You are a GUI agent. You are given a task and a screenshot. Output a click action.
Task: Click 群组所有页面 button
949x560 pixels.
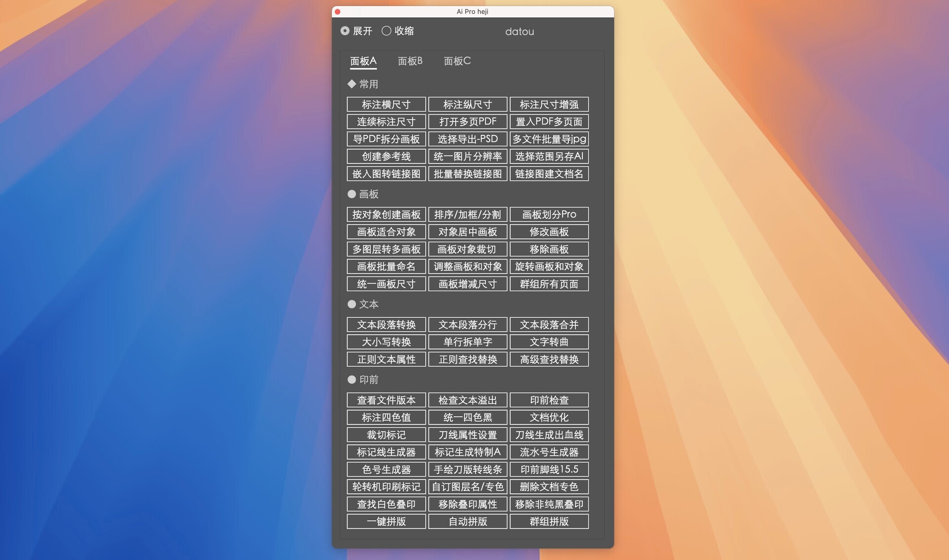pyautogui.click(x=549, y=284)
